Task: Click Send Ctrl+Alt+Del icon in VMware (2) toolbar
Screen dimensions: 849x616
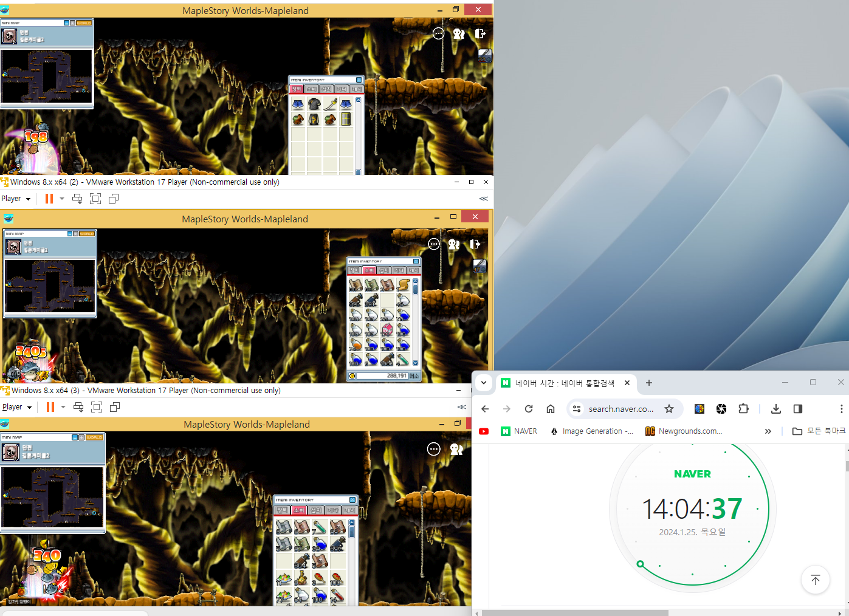Action: click(x=77, y=199)
